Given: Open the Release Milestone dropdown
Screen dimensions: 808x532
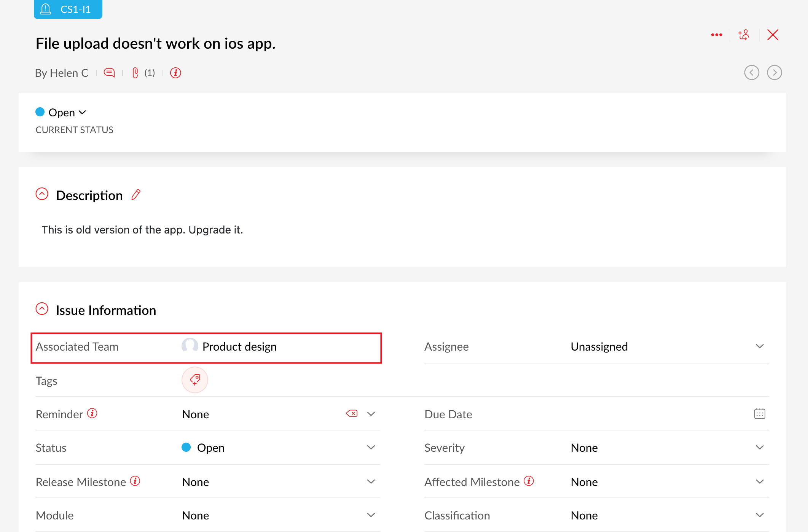Looking at the screenshot, I should [371, 482].
